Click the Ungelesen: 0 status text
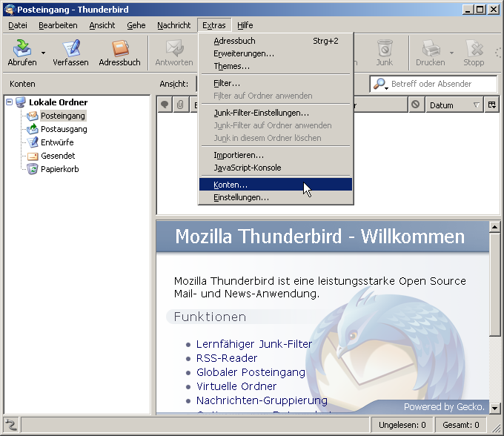This screenshot has height=436, width=504. pyautogui.click(x=402, y=425)
